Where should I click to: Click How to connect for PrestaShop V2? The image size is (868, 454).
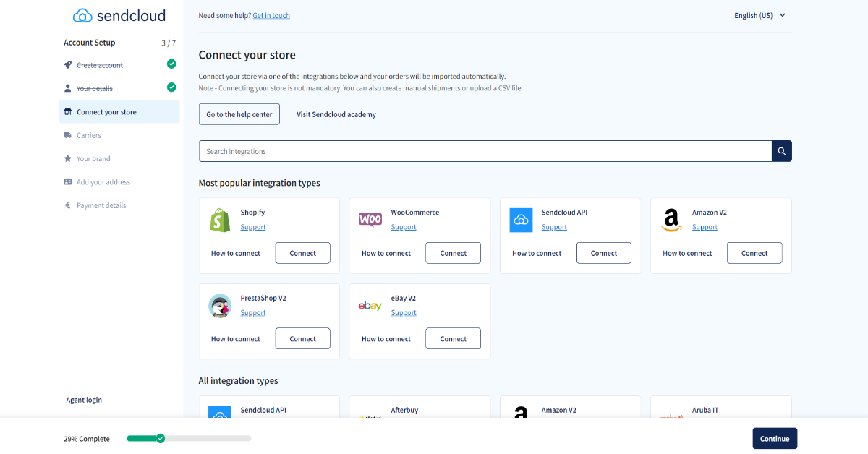point(236,339)
